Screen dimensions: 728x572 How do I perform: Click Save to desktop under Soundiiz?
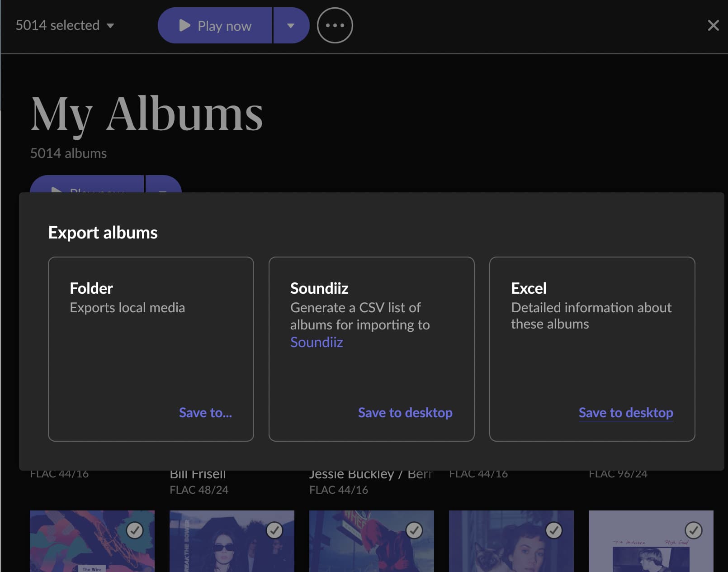click(x=405, y=413)
